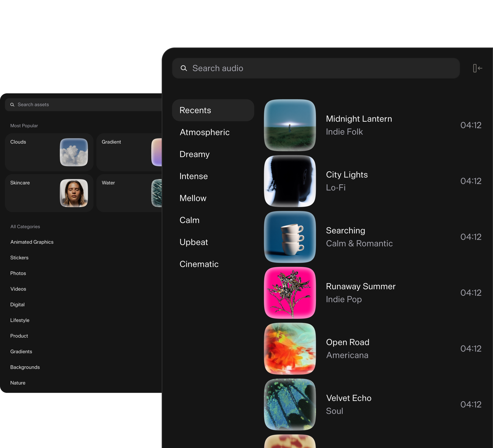Viewport: 493px width, 448px height.
Task: Open the Backgrounds category
Action: [25, 367]
